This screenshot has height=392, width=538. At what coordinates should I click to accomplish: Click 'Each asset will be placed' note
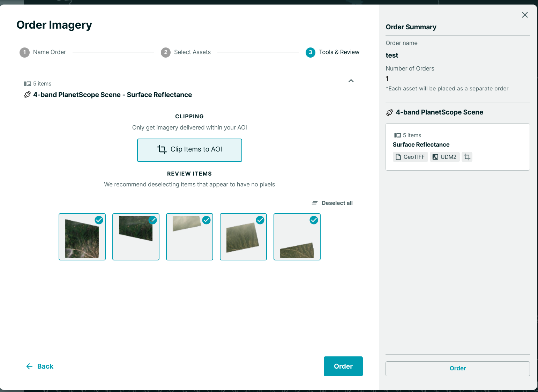(447, 89)
